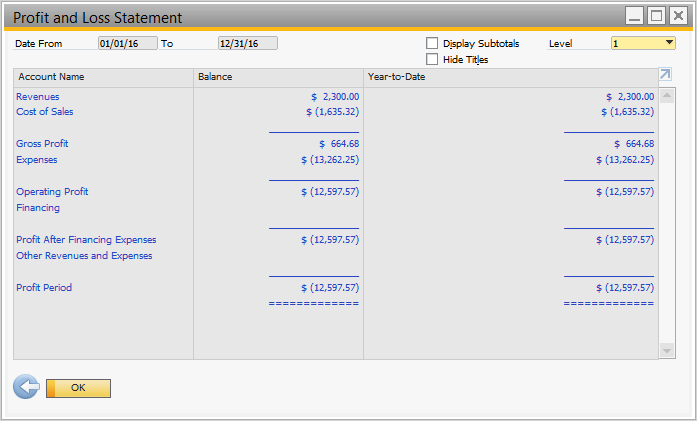
Task: Open the Level dropdown
Action: pyautogui.click(x=668, y=43)
